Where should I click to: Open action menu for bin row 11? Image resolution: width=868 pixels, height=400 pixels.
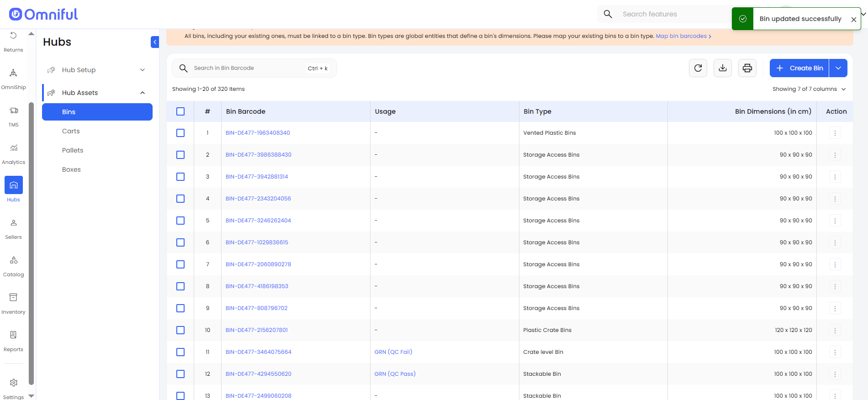(835, 352)
